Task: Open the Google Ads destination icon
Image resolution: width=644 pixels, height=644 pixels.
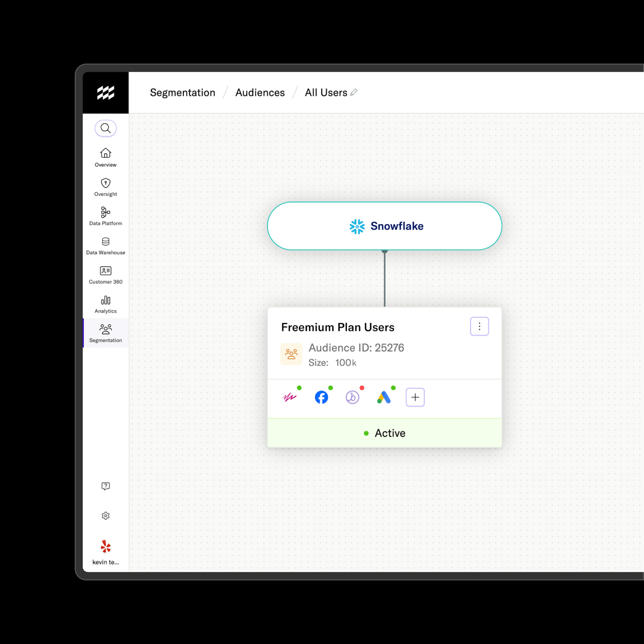Action: click(x=384, y=397)
